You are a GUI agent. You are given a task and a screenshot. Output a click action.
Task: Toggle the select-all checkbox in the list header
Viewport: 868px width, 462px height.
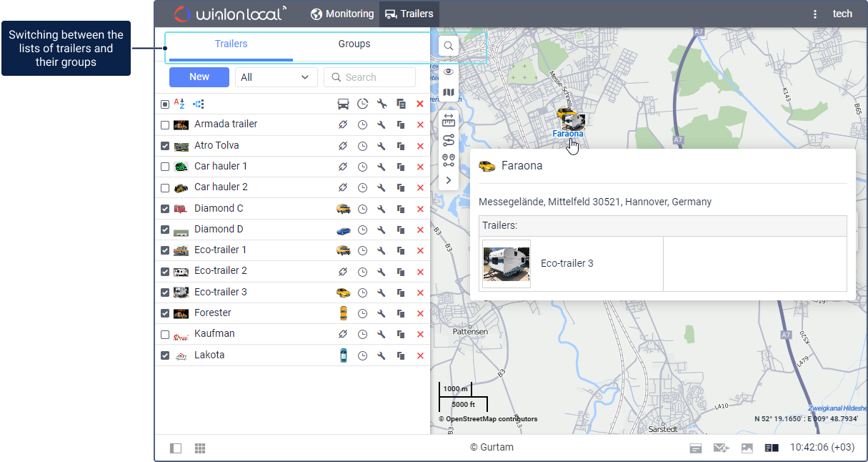[165, 104]
